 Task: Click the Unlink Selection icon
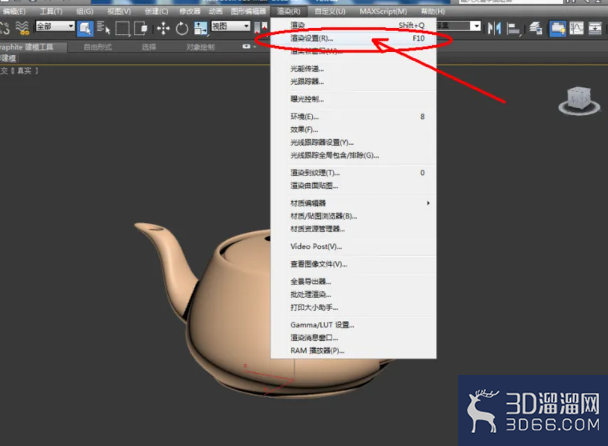click(x=4, y=28)
